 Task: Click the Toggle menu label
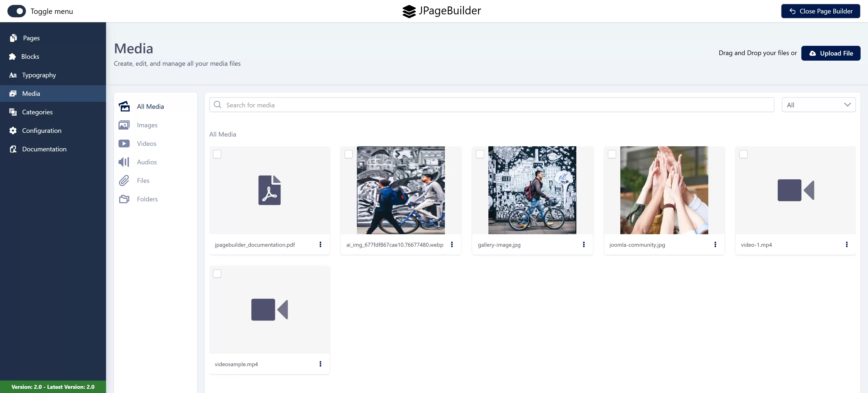click(52, 12)
